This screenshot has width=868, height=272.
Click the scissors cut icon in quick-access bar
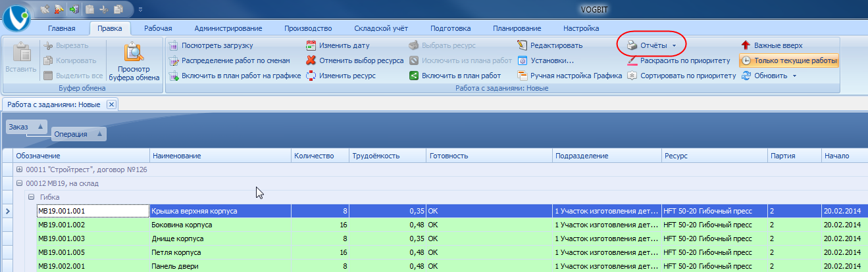[x=104, y=10]
